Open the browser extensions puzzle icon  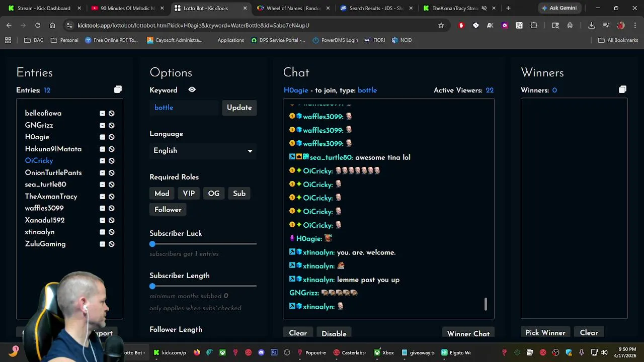(x=534, y=25)
